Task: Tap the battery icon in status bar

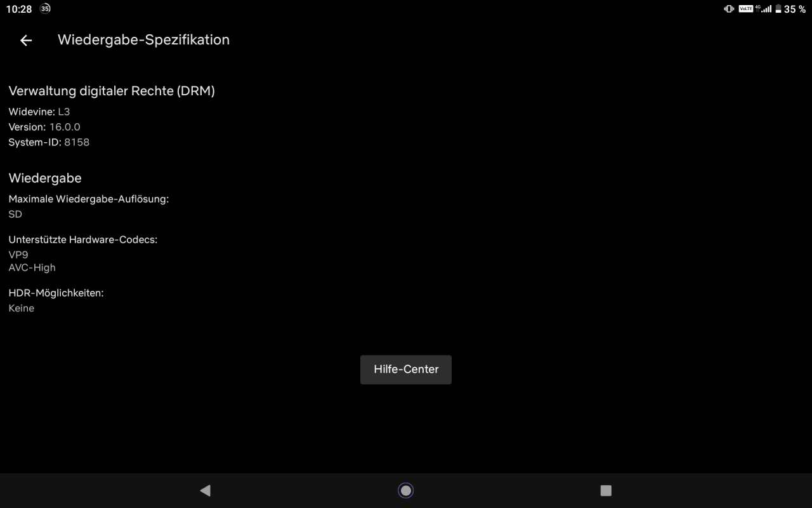Action: coord(778,9)
